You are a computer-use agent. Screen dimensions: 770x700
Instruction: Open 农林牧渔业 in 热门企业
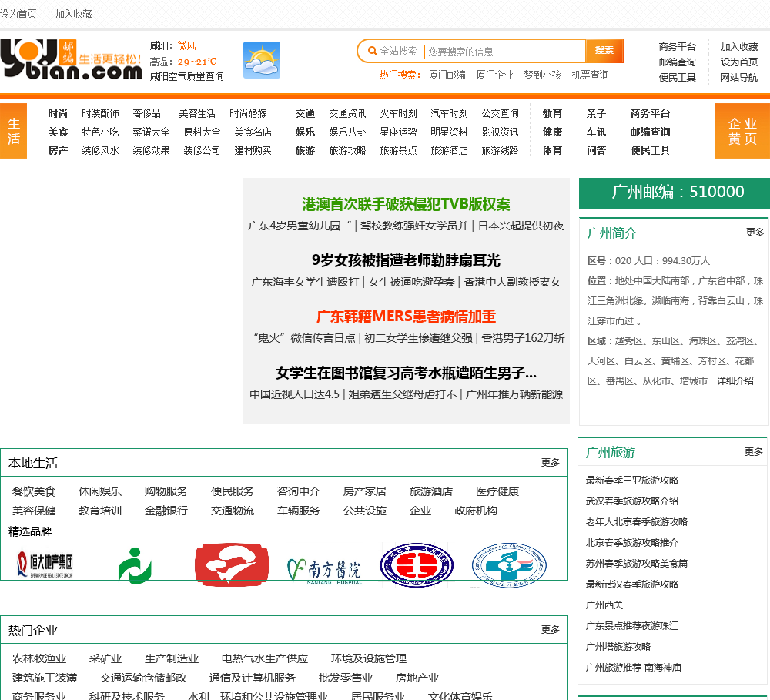[x=39, y=658]
